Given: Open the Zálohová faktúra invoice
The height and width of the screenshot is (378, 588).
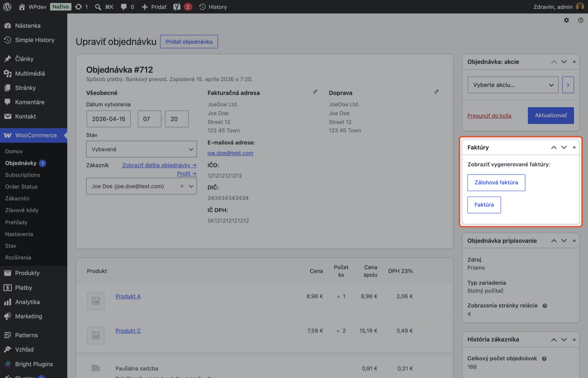Looking at the screenshot, I should pyautogui.click(x=496, y=182).
